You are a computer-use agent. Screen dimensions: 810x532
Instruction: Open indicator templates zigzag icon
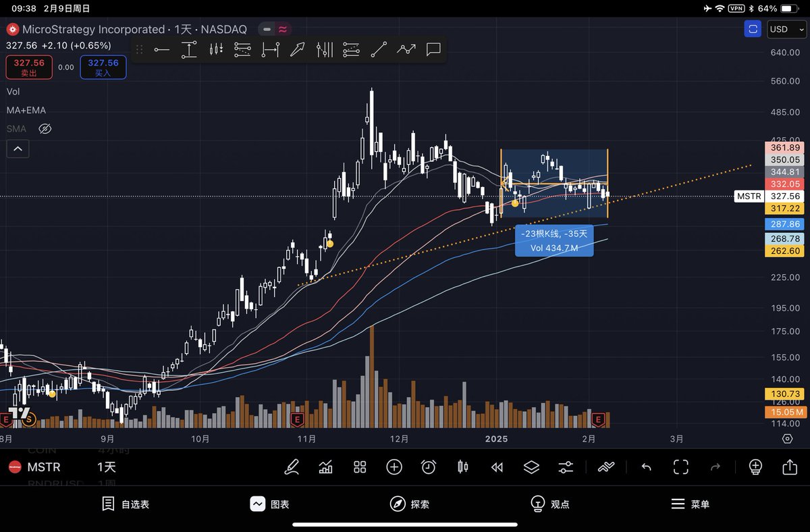point(606,467)
